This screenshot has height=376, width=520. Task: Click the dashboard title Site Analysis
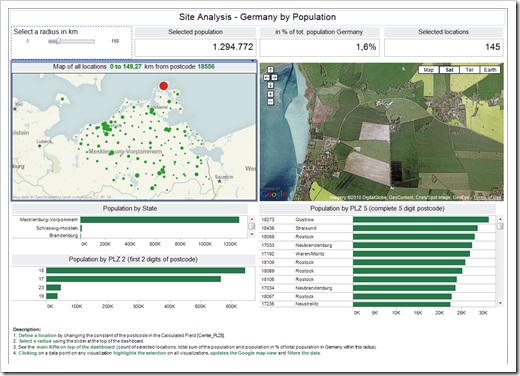pyautogui.click(x=257, y=17)
